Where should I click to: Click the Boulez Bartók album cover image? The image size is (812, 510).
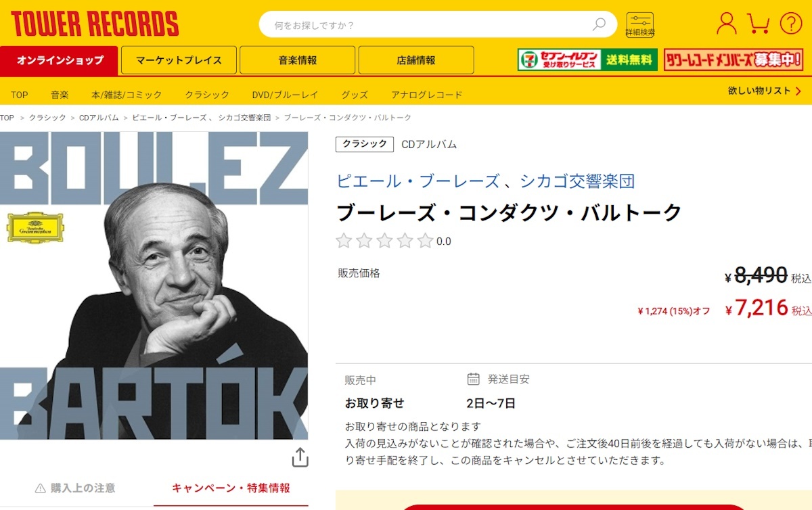pyautogui.click(x=154, y=285)
